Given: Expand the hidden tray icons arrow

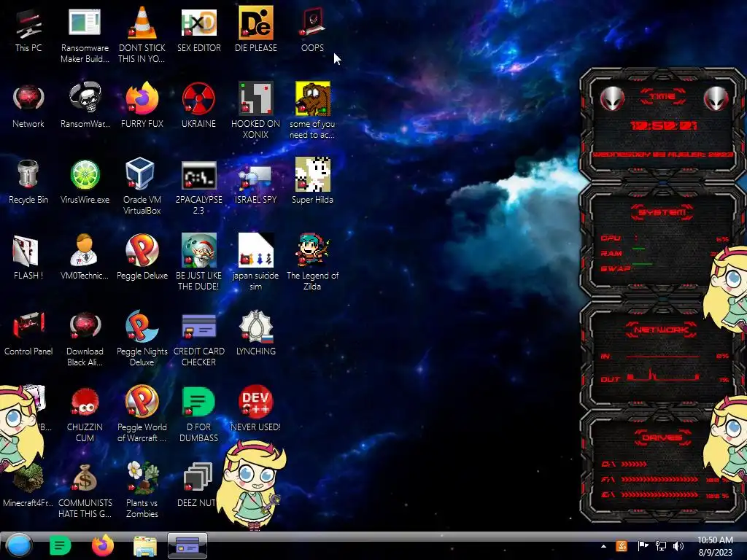Looking at the screenshot, I should coord(603,546).
